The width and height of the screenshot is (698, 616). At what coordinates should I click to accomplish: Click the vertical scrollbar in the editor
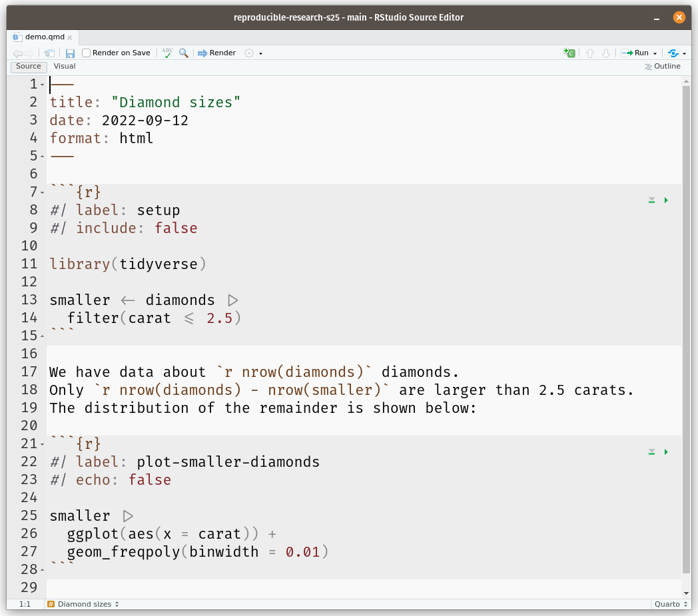[x=686, y=333]
